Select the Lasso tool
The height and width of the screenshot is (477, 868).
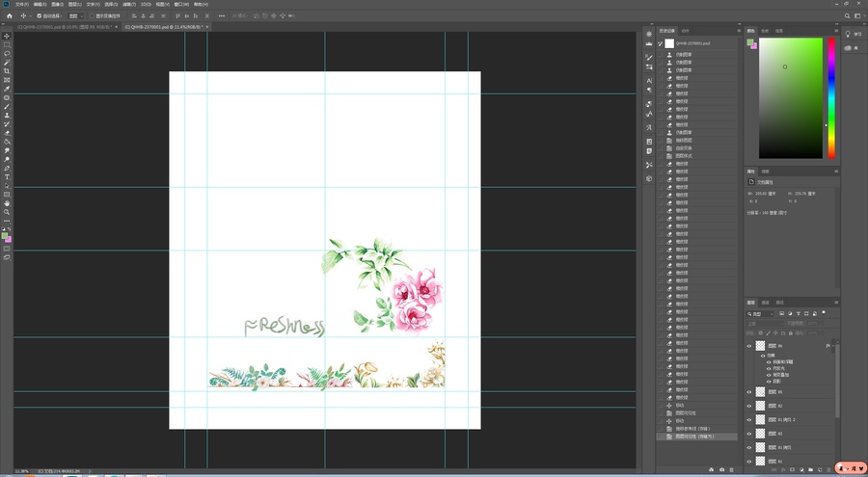(x=7, y=54)
